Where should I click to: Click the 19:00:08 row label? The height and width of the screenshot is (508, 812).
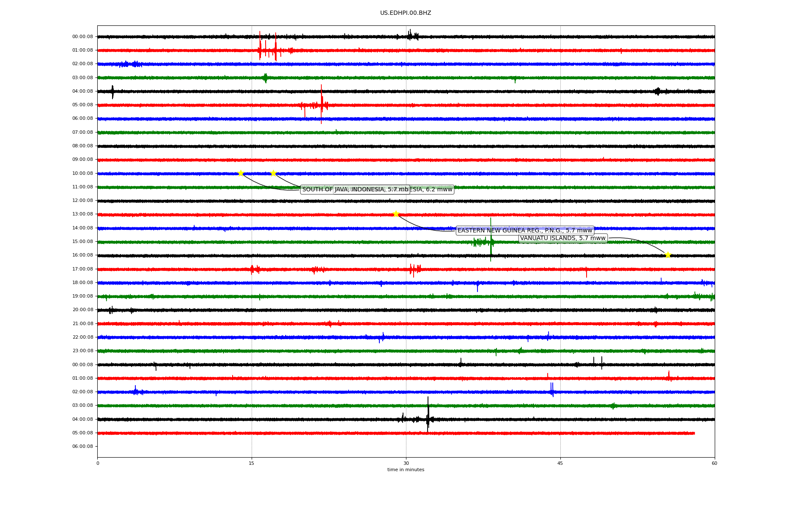click(82, 296)
